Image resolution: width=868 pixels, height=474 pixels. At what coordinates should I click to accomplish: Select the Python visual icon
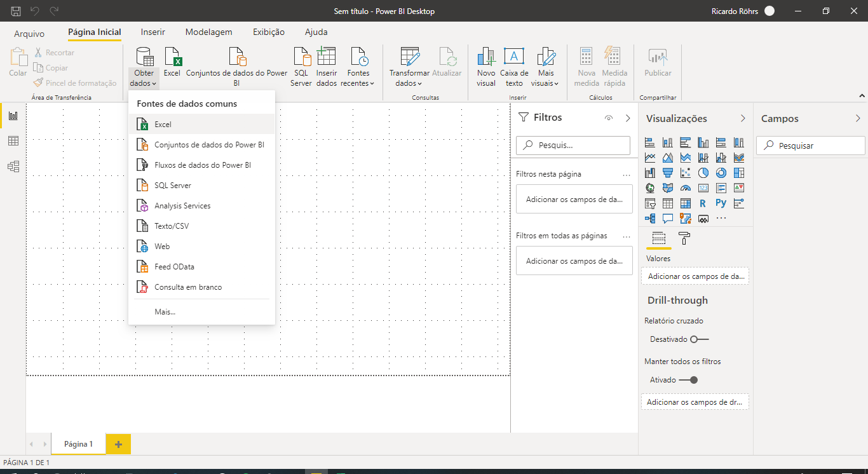[721, 203]
